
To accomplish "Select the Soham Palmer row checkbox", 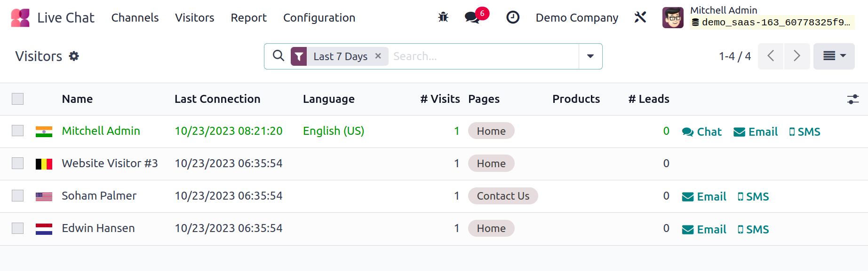I will [18, 195].
